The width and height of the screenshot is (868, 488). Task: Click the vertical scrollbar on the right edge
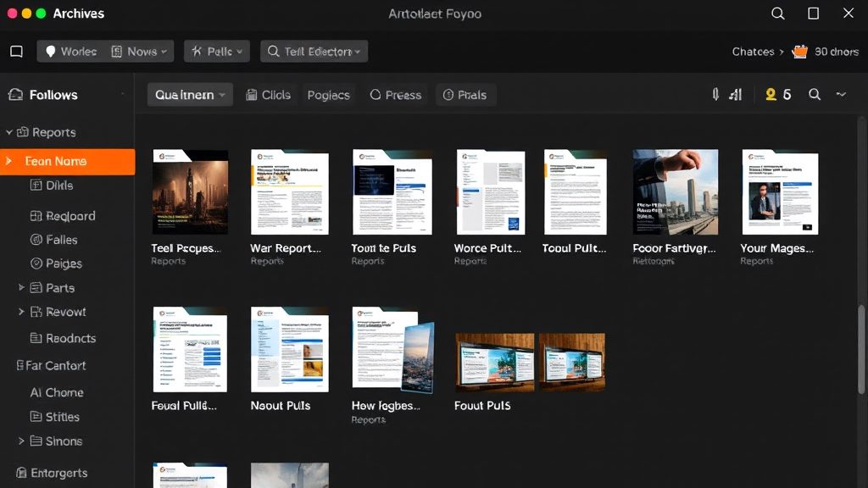[x=861, y=350]
